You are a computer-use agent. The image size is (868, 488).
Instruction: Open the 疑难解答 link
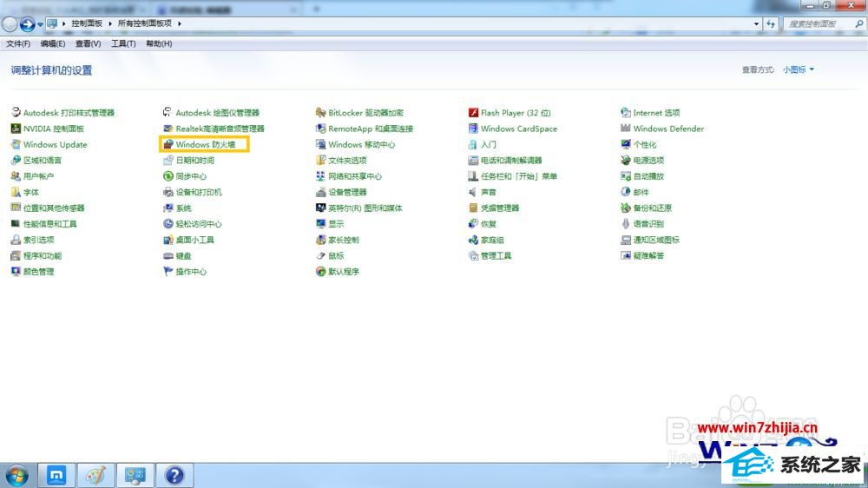648,256
